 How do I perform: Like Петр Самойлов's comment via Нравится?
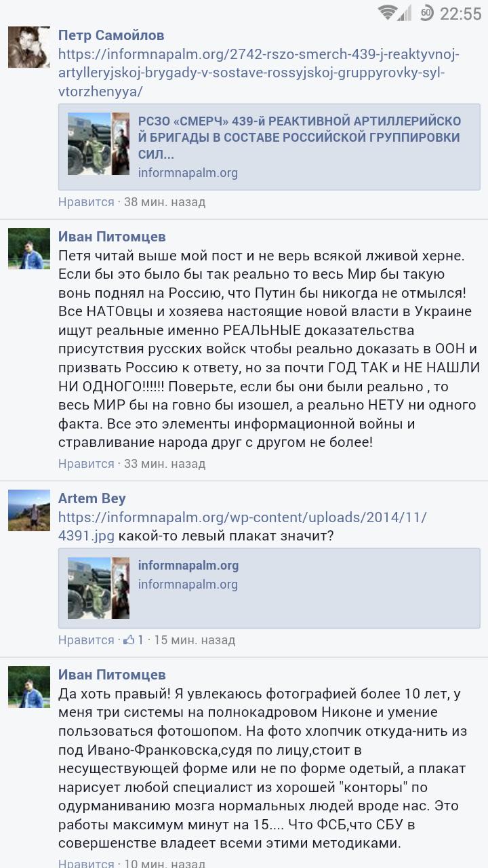pyautogui.click(x=86, y=202)
